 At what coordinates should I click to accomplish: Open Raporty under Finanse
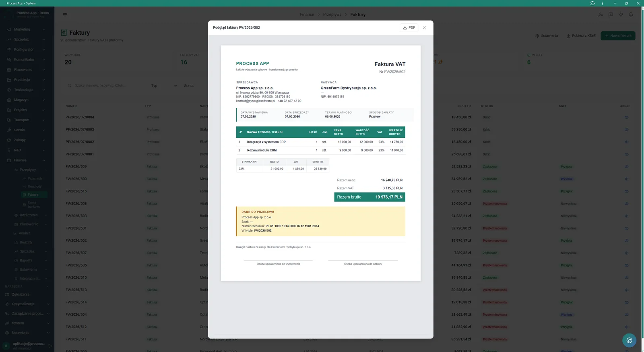tap(26, 261)
